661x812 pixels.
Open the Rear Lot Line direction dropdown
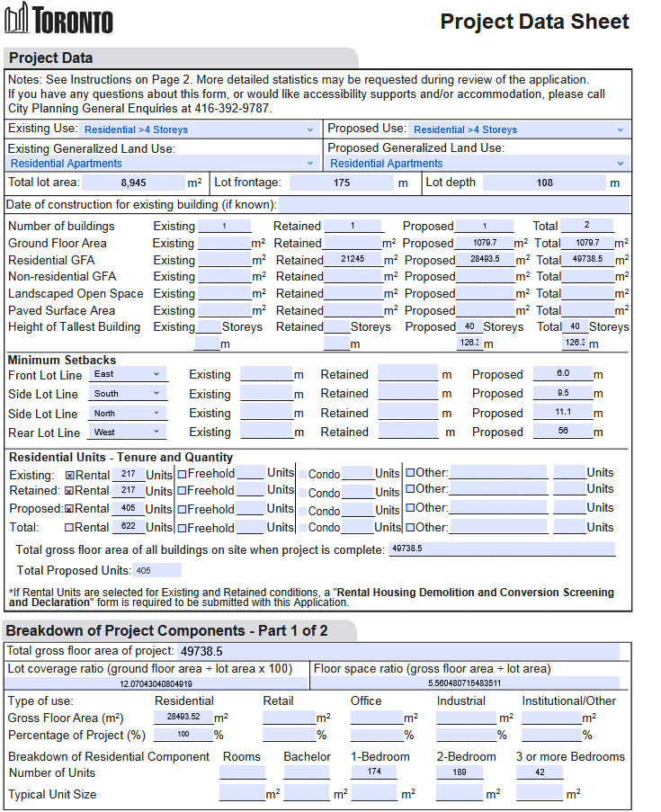[x=129, y=433]
